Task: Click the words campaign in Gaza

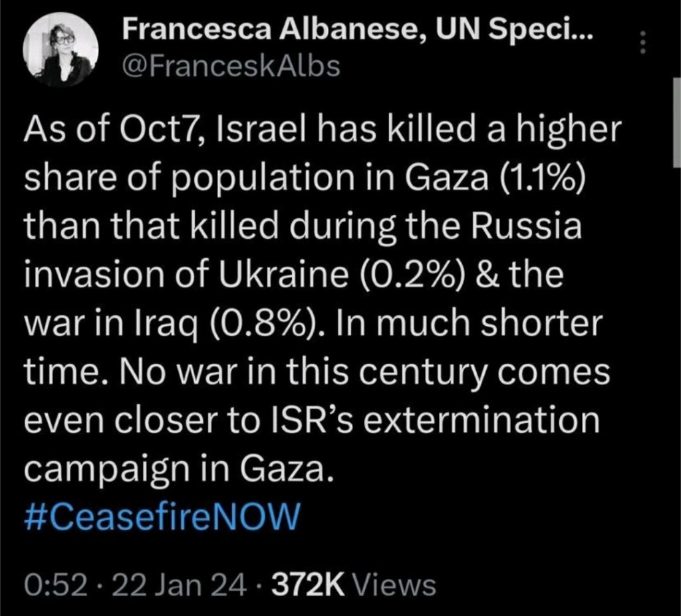Action: (x=176, y=468)
